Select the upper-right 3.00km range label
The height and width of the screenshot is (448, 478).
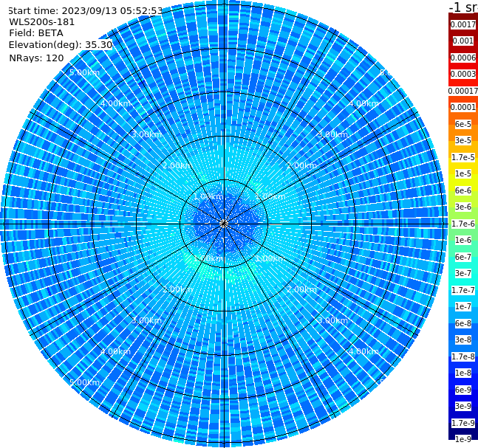(333, 134)
